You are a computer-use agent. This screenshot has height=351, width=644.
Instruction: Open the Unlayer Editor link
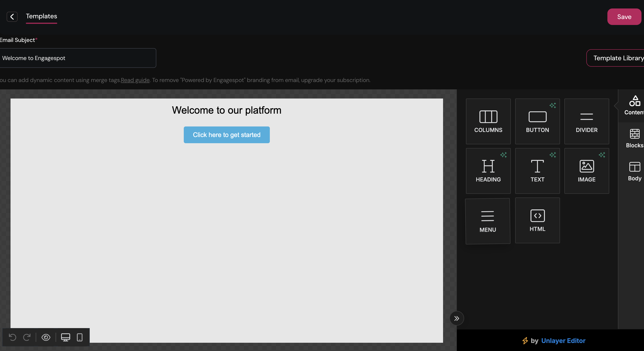pos(563,341)
